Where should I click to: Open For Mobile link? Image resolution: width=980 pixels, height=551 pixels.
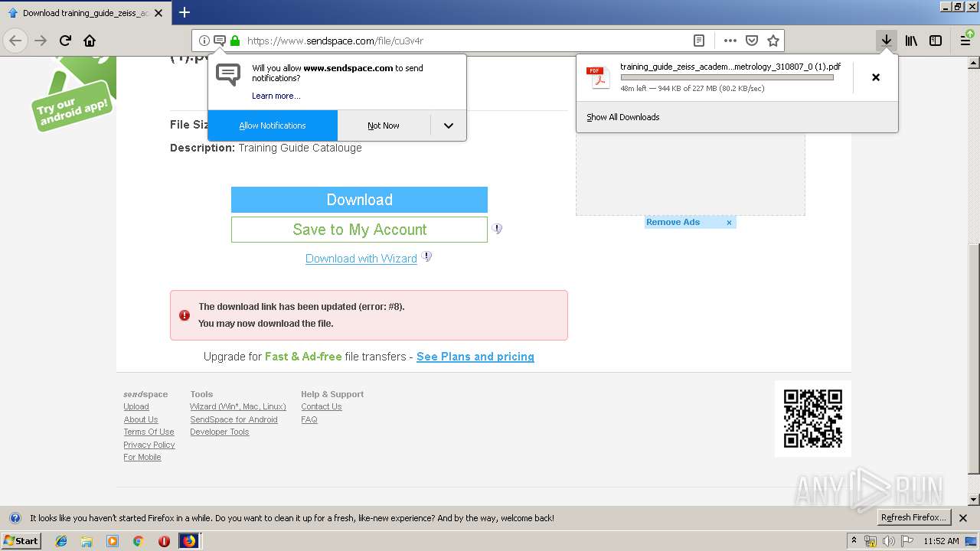tap(142, 457)
